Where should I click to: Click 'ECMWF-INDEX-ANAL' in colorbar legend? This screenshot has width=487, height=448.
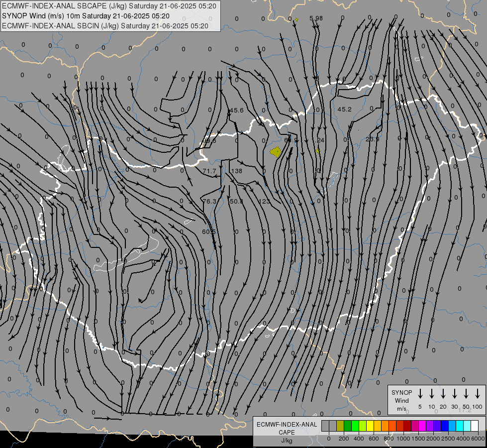pyautogui.click(x=287, y=425)
